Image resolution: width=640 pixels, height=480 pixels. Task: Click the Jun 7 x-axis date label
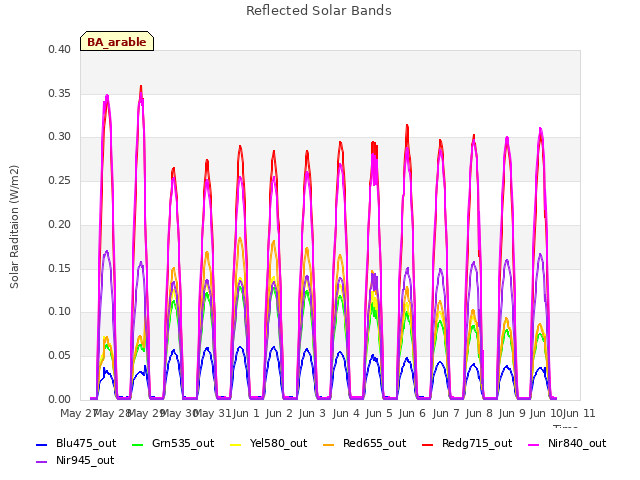[446, 413]
